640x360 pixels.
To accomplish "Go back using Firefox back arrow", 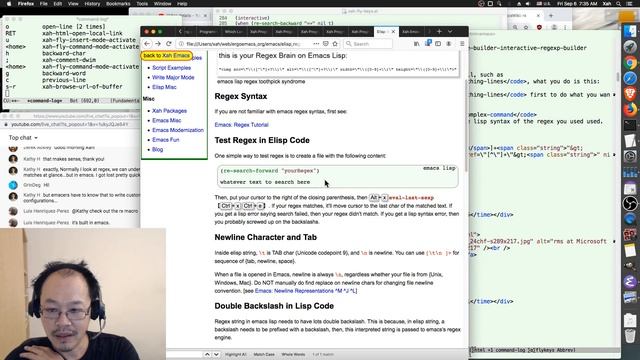I will click(147, 44).
